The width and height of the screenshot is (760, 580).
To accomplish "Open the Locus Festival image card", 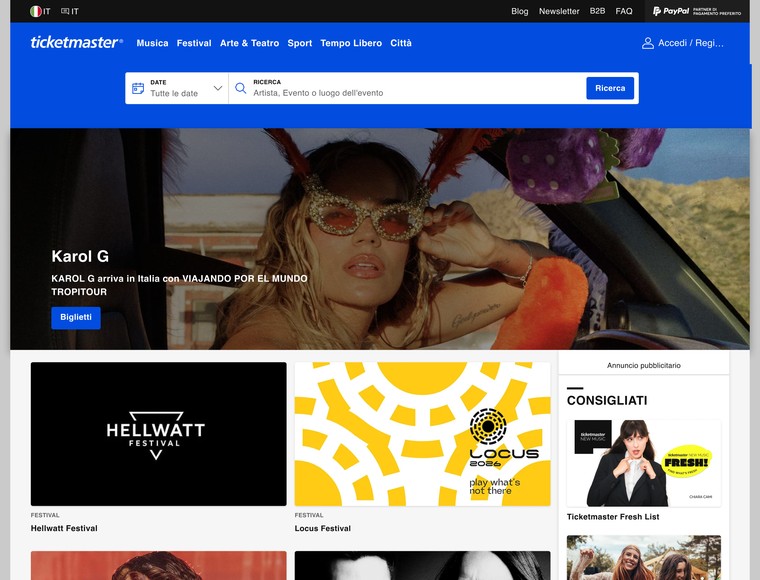I will (x=423, y=434).
